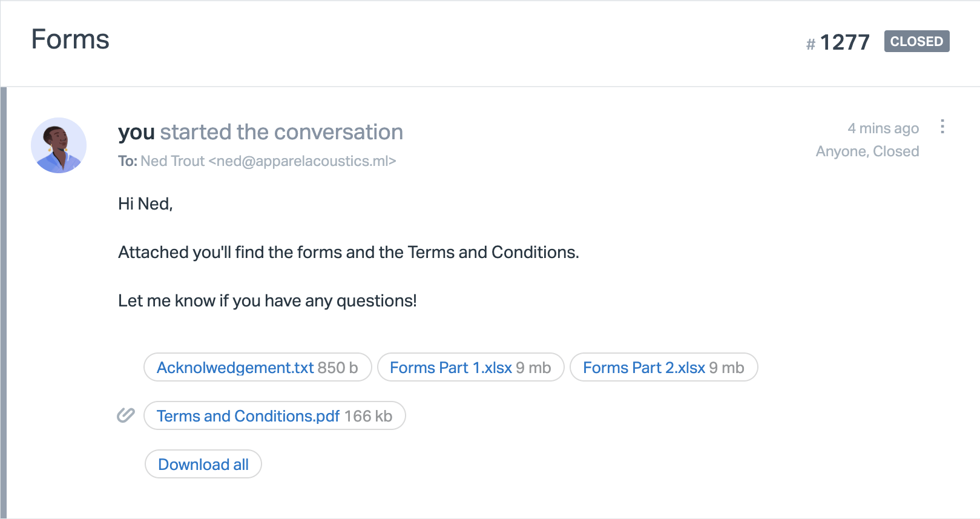Image resolution: width=980 pixels, height=519 pixels.
Task: Click the gray bar left of message
Action: click(x=4, y=303)
